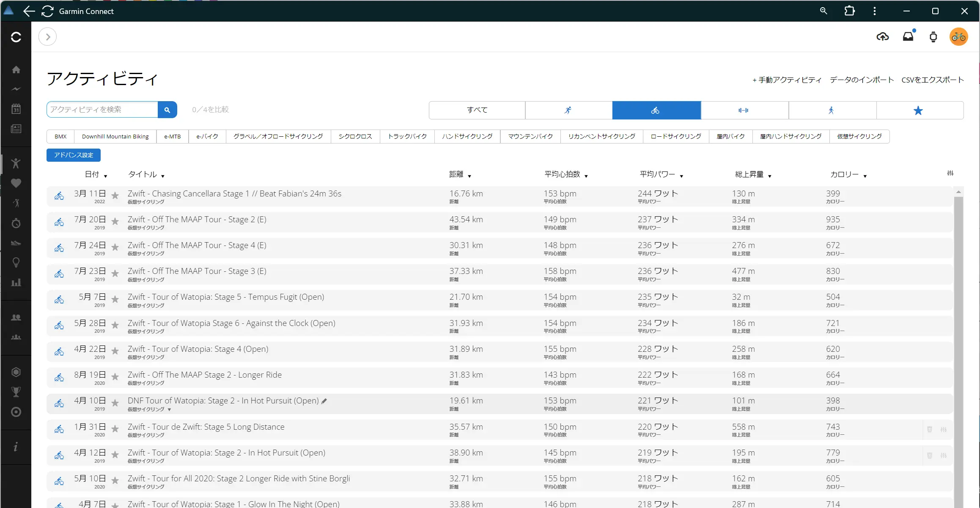Toggle star on Tour of Watopia Stage 4
Screen dimensions: 980x508
coord(115,351)
